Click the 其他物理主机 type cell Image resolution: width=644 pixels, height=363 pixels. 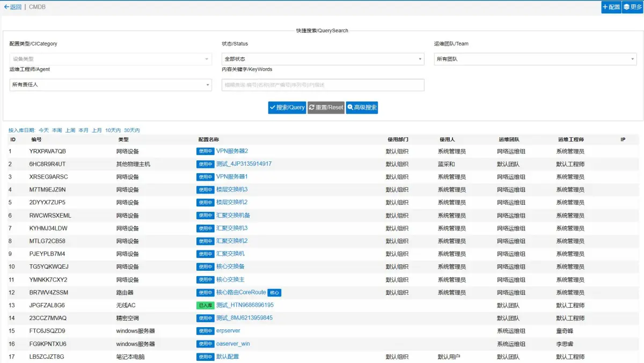pos(133,164)
